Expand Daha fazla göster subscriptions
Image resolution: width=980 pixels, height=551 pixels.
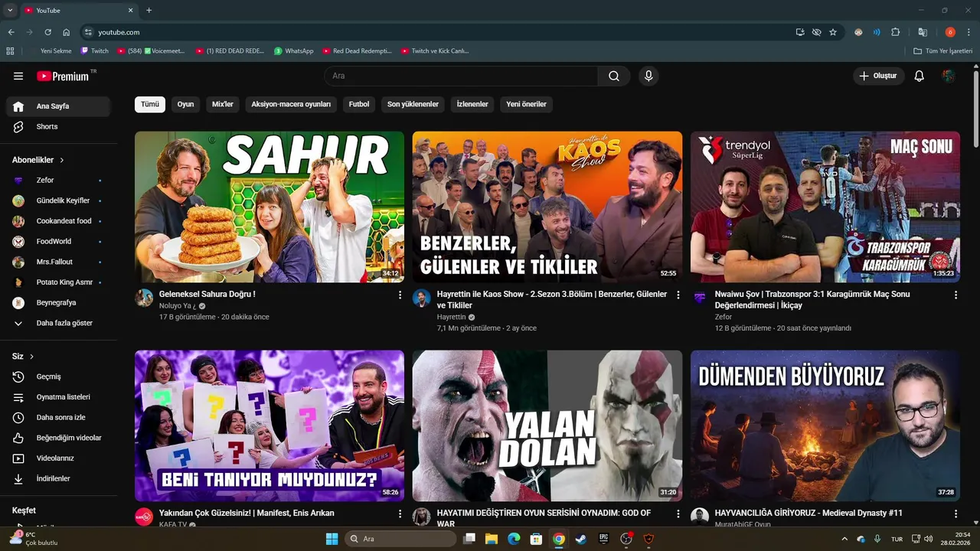(58, 323)
